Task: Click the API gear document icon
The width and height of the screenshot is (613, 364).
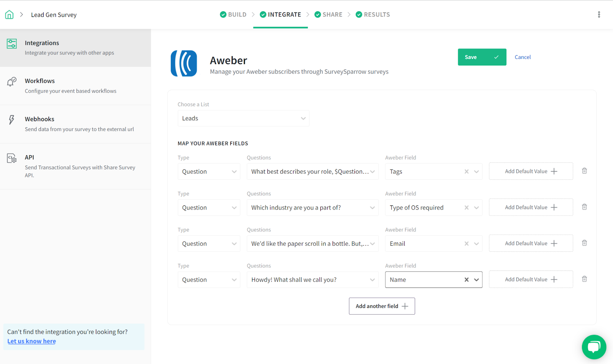Action: pos(12,158)
